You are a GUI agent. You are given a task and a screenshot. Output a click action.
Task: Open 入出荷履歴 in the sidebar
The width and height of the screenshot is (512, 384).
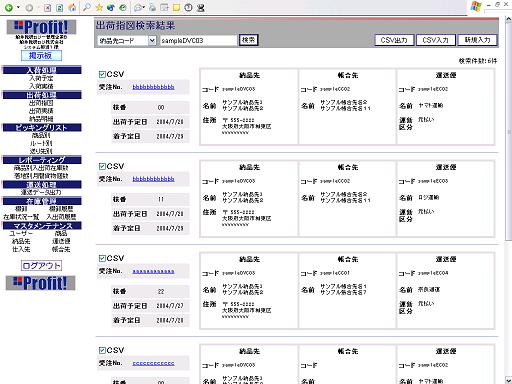click(x=61, y=217)
